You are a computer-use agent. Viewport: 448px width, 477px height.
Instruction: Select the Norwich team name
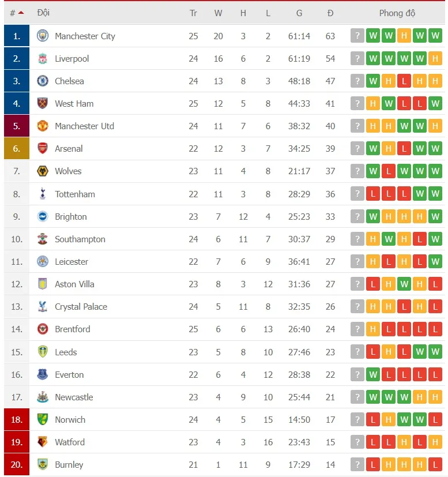pyautogui.click(x=70, y=419)
